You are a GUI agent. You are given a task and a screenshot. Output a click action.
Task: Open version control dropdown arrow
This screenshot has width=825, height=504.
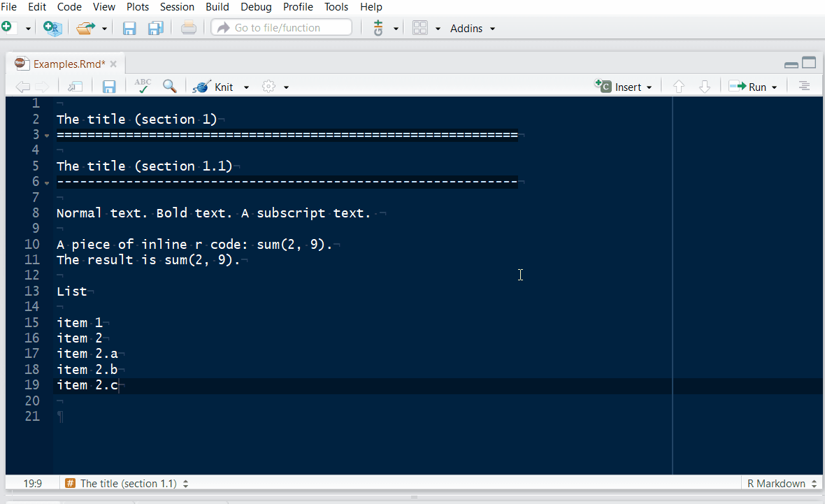396,29
